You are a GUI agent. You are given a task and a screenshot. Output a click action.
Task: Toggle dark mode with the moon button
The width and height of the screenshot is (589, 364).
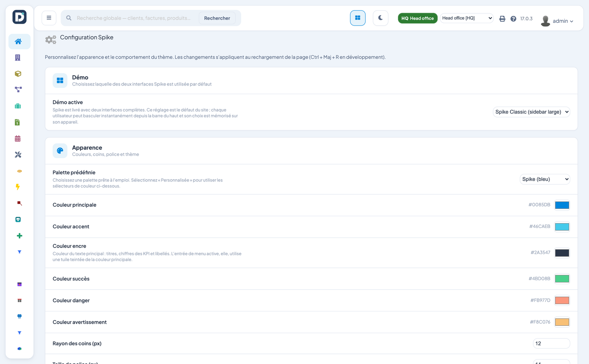coord(380,18)
